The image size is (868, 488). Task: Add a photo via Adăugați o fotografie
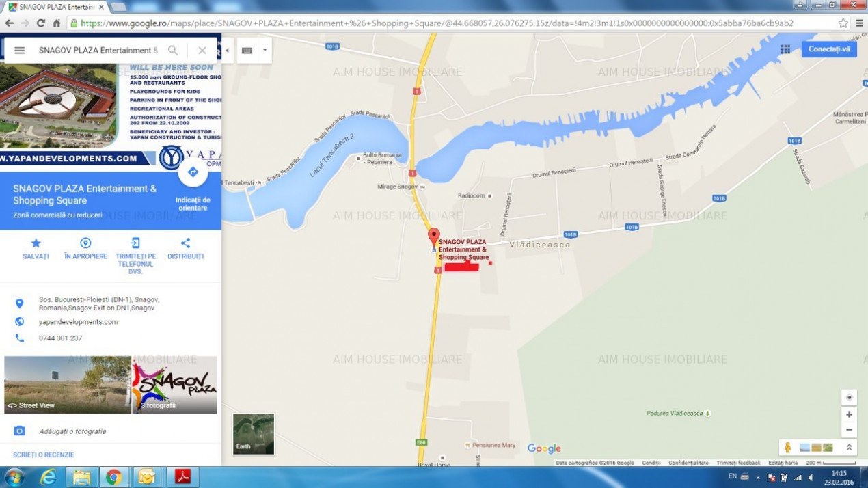coord(72,431)
